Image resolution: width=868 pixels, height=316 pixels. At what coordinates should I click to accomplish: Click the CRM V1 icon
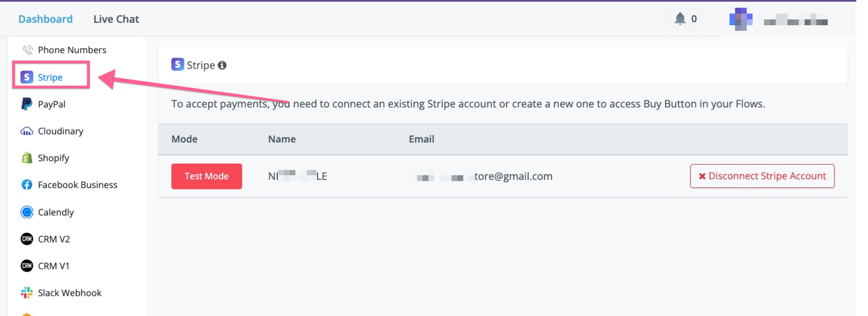tap(27, 266)
